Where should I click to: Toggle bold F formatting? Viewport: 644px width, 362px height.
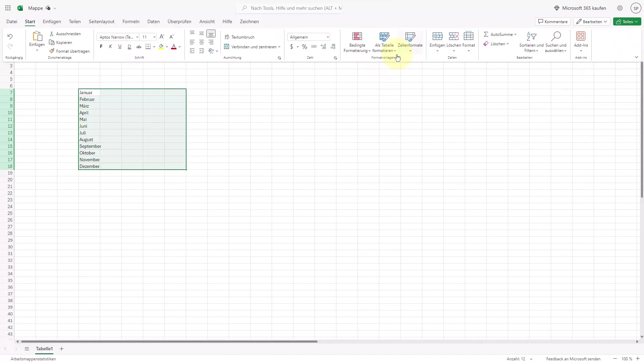click(x=101, y=47)
